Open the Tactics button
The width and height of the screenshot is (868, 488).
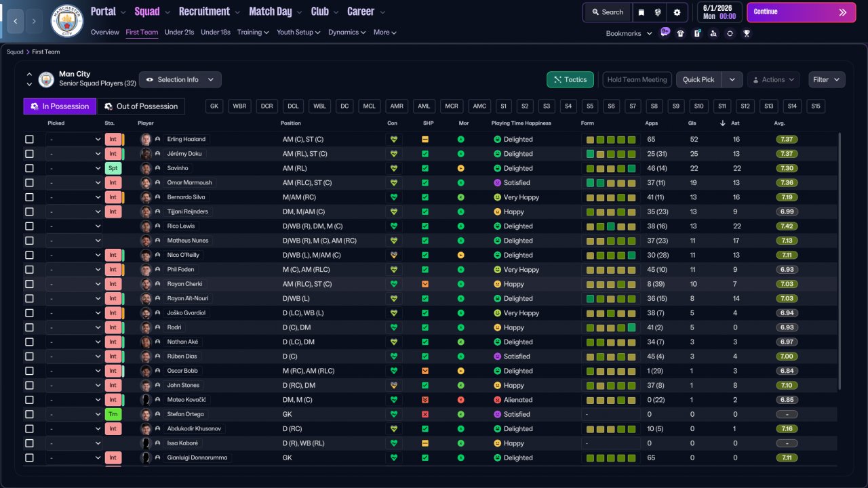coord(570,80)
